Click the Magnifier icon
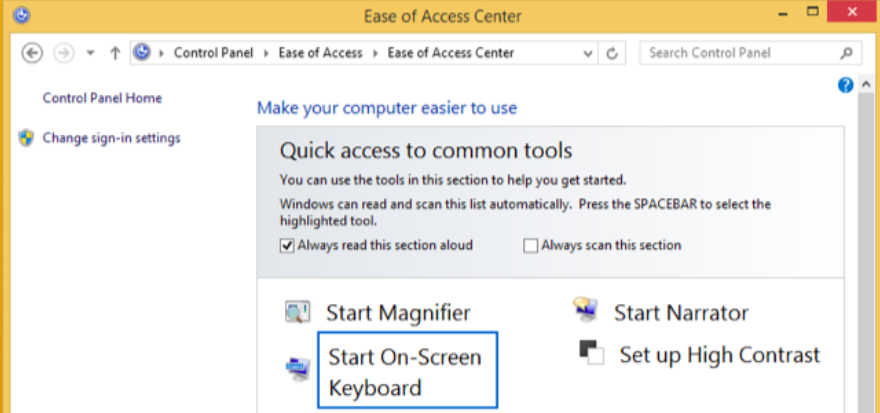 tap(297, 313)
